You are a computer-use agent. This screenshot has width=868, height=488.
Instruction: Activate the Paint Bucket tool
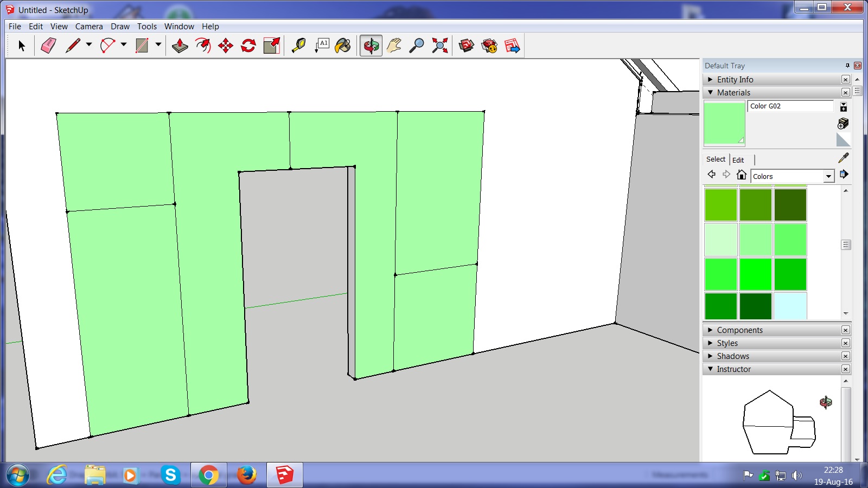343,46
